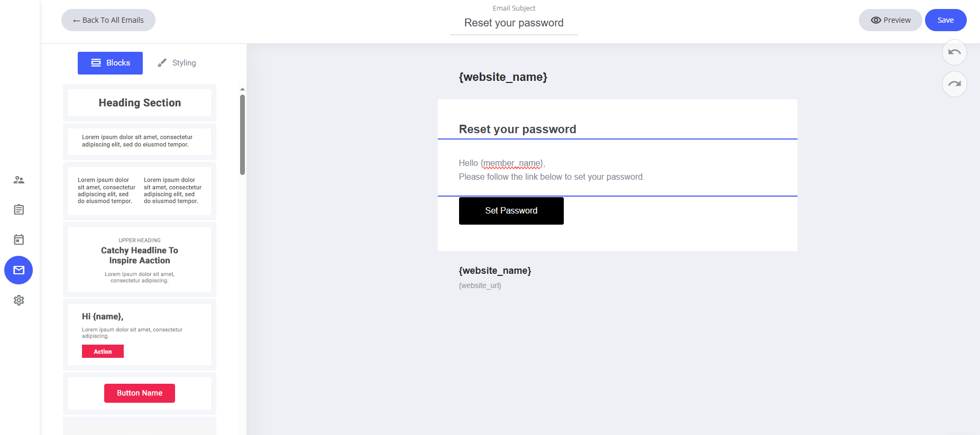This screenshot has height=435, width=980.
Task: Click the redo arrow button
Action: pos(954,84)
